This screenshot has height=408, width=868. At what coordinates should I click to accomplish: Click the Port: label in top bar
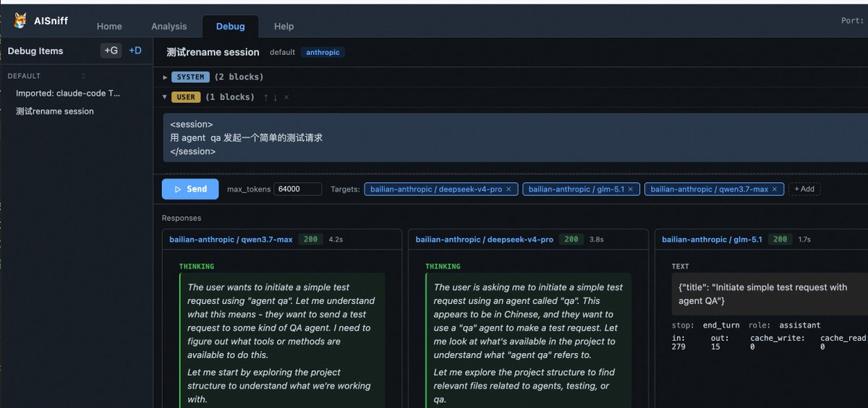click(853, 21)
